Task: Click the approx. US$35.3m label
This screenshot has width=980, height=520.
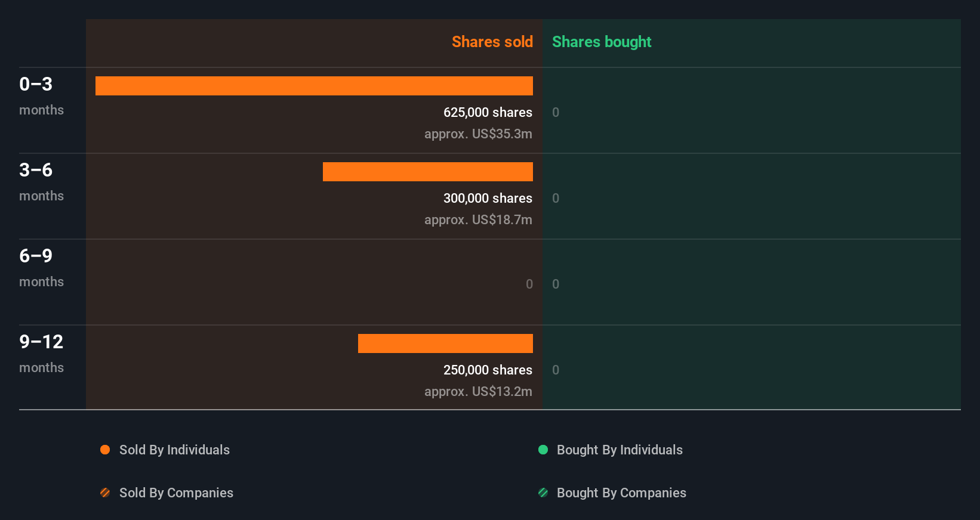Action: coord(478,134)
